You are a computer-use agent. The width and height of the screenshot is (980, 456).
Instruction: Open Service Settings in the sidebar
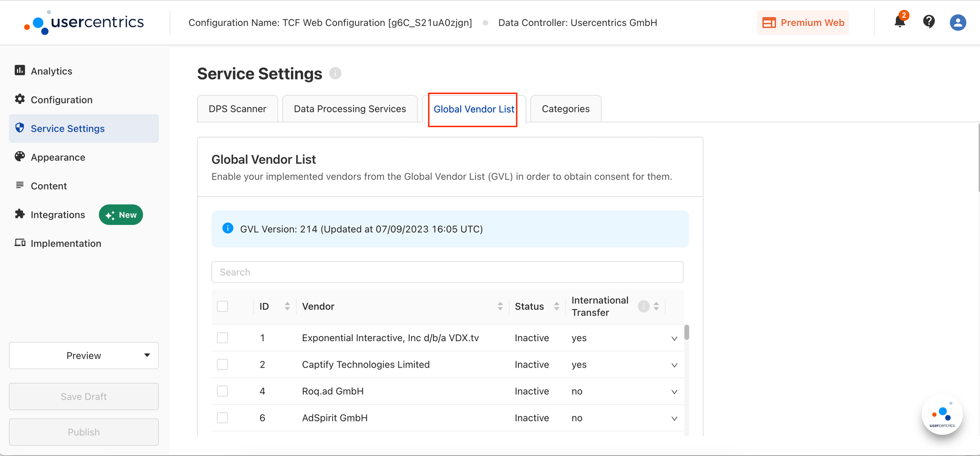pos(84,129)
